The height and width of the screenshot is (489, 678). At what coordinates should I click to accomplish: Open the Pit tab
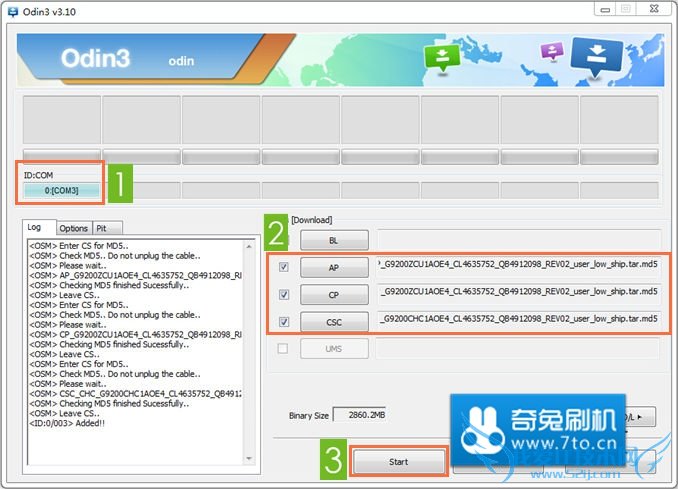107,228
